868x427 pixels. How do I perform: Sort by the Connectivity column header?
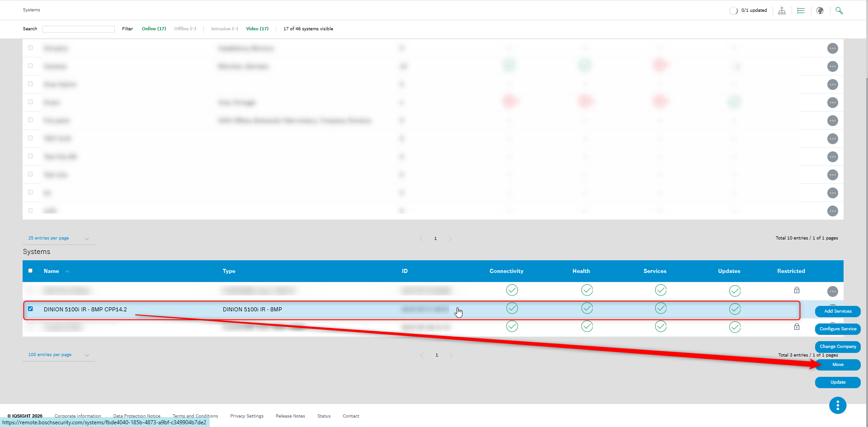[506, 271]
